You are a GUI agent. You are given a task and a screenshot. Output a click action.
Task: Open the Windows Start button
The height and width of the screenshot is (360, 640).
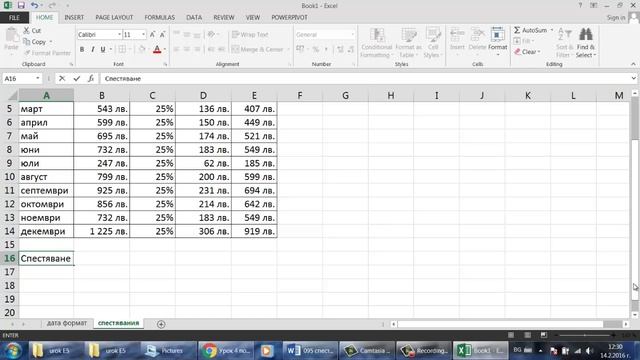tap(12, 351)
